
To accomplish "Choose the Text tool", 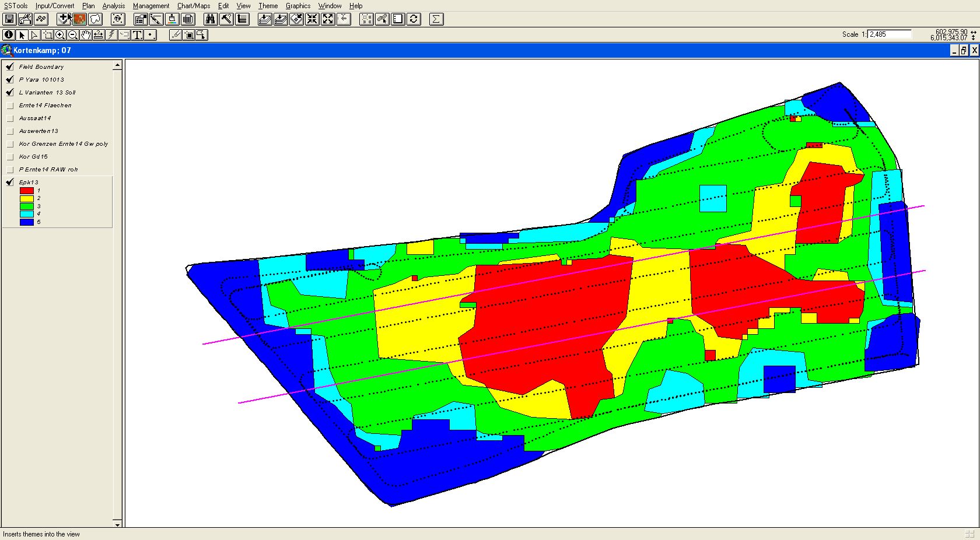I will tap(137, 35).
